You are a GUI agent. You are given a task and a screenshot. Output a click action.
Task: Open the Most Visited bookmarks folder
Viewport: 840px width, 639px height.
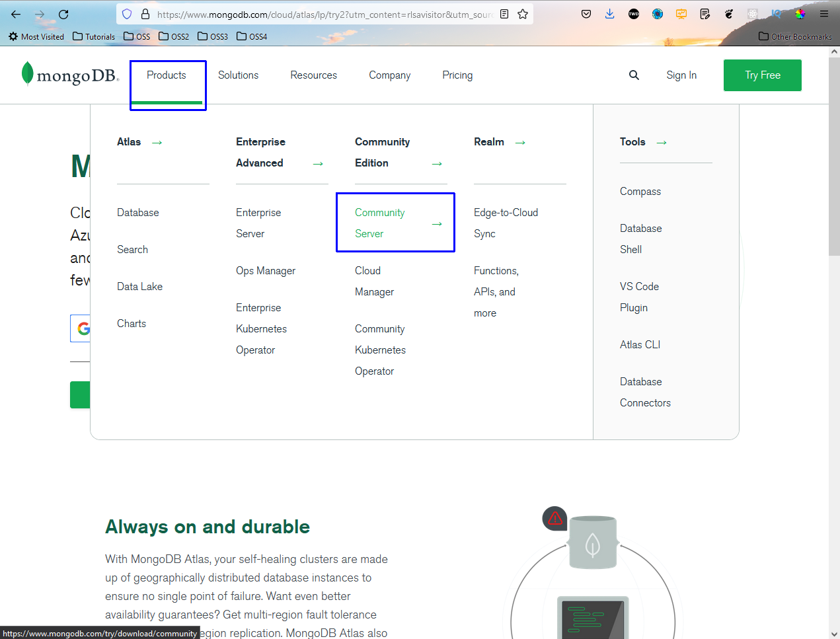click(36, 37)
